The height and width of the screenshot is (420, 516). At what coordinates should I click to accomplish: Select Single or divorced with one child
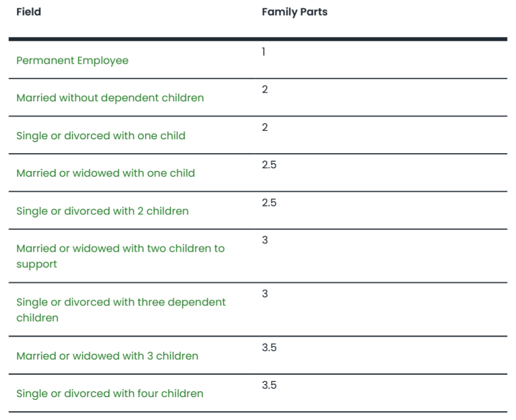[101, 135]
